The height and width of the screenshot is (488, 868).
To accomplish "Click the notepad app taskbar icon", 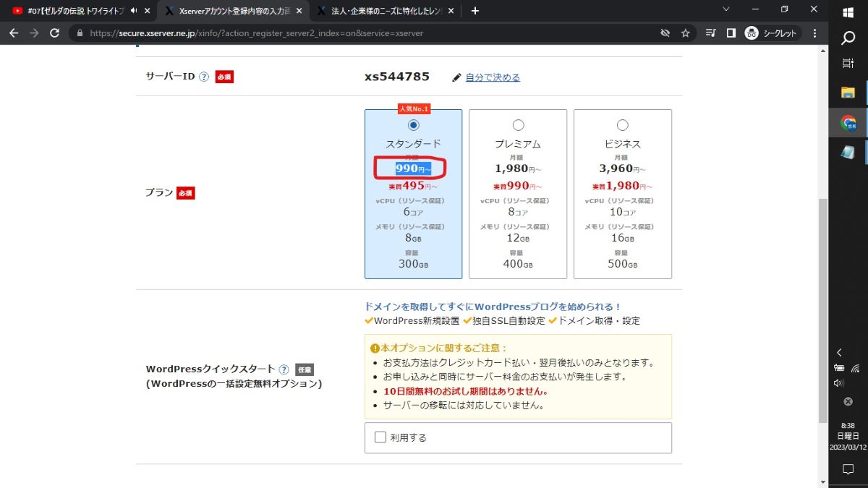I will pyautogui.click(x=848, y=153).
